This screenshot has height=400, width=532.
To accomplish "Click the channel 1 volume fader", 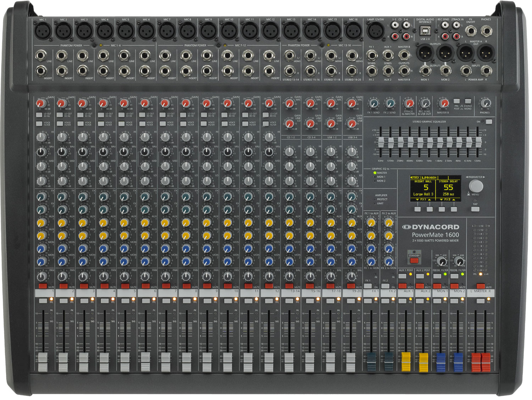I will [43, 362].
